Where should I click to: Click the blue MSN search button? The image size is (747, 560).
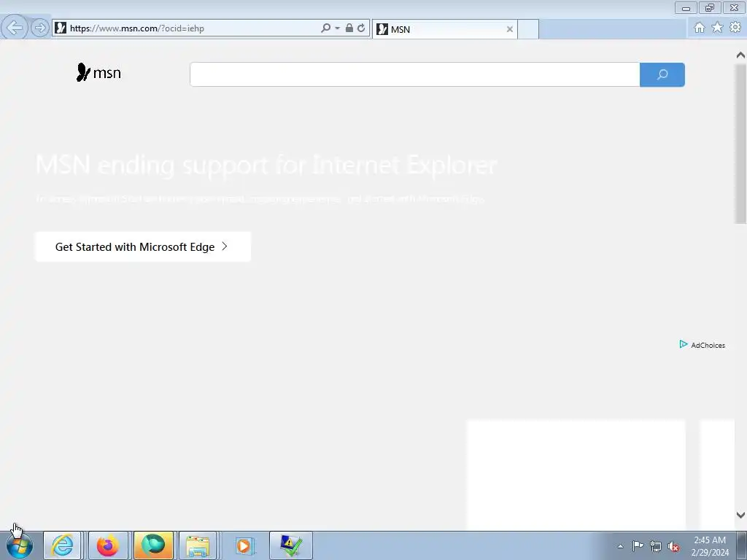coord(662,74)
